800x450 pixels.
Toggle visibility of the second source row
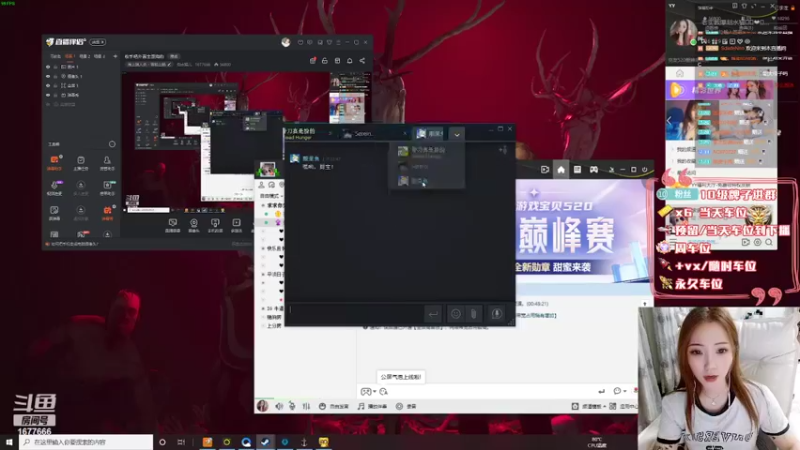click(48, 76)
